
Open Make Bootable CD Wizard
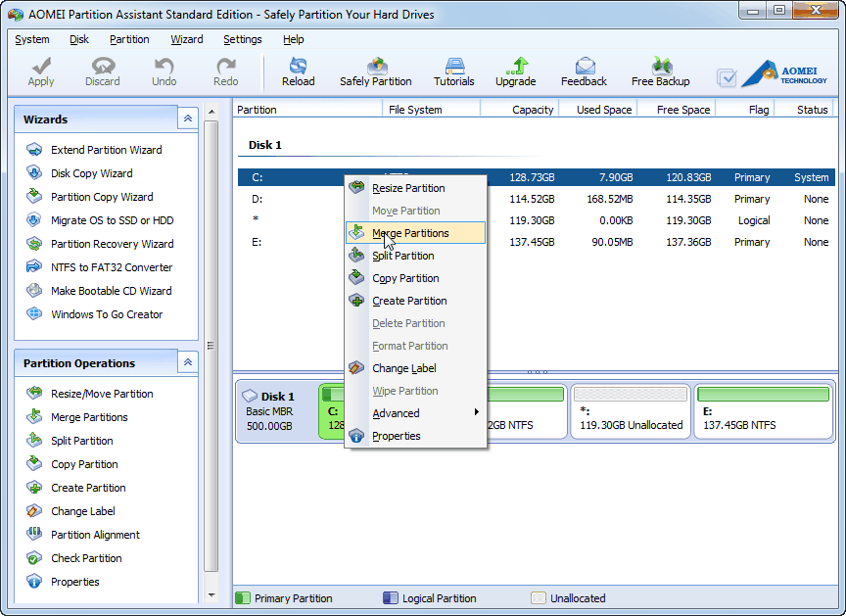click(99, 291)
